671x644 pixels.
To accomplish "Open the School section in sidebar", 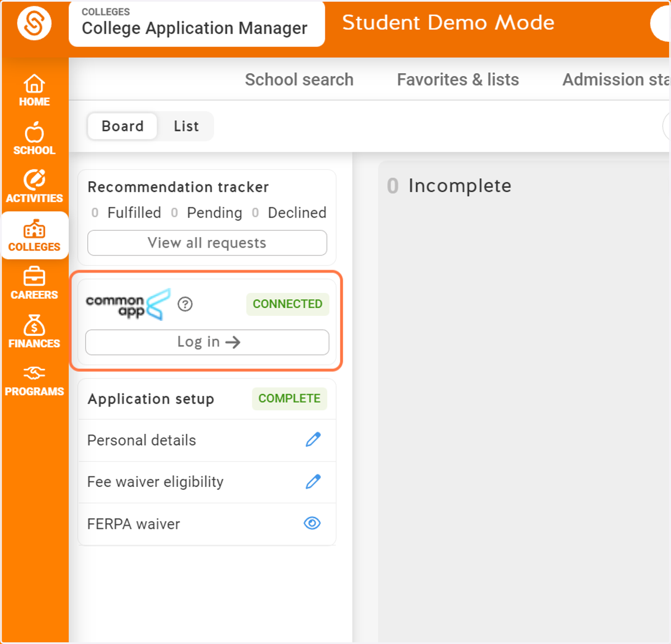I will [x=34, y=139].
